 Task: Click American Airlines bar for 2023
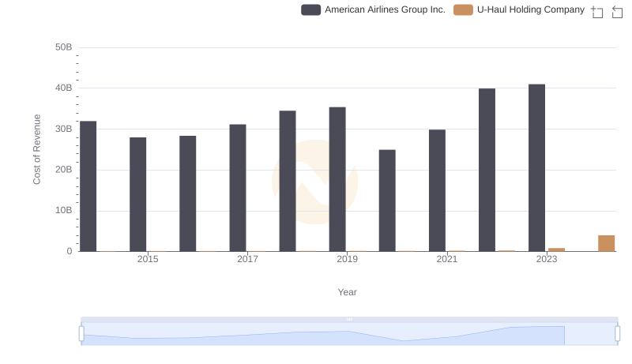[x=536, y=168]
